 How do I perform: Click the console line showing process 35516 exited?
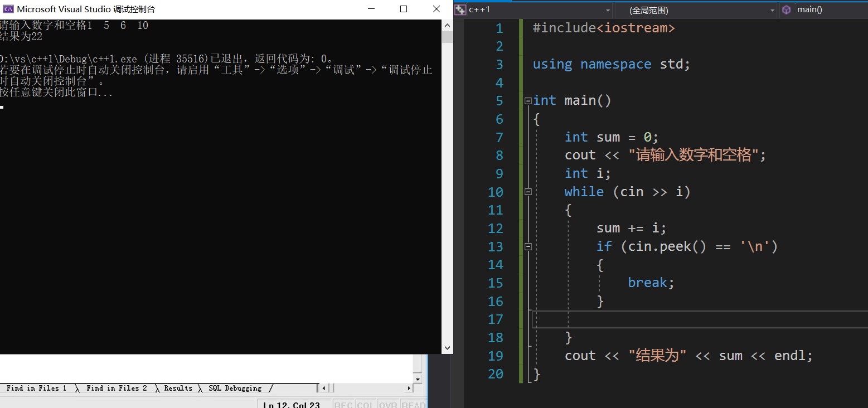point(167,59)
